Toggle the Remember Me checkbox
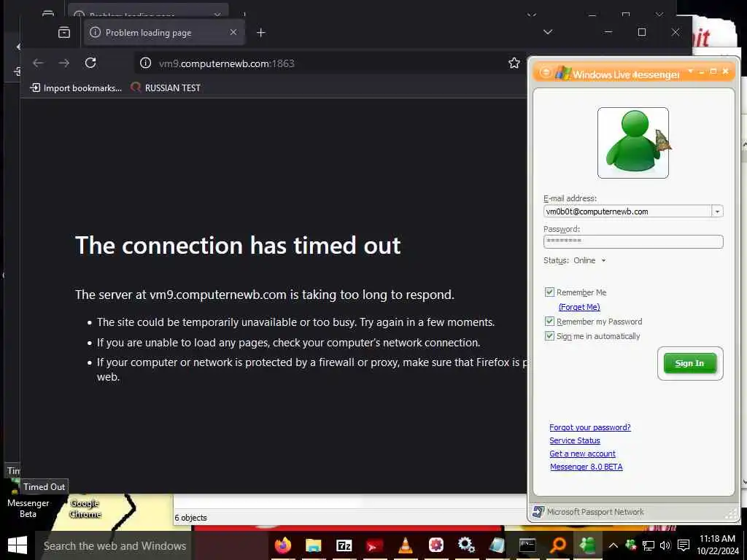The width and height of the screenshot is (747, 560). pos(549,292)
